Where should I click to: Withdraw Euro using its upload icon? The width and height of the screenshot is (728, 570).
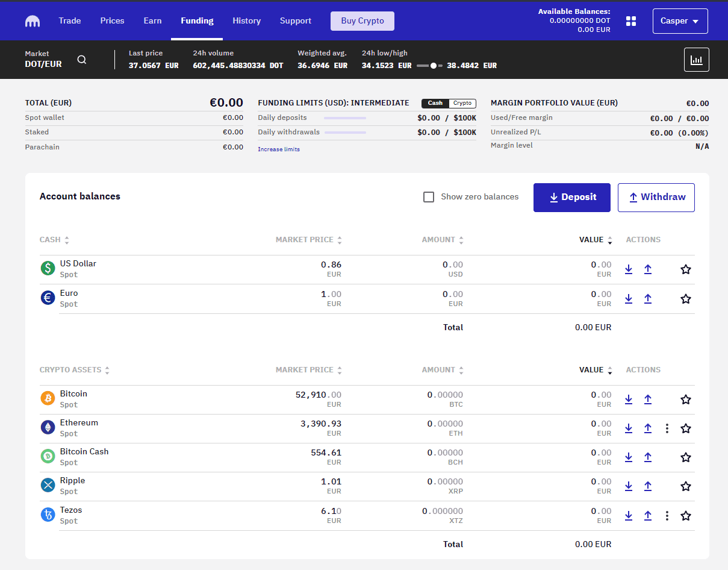point(648,299)
